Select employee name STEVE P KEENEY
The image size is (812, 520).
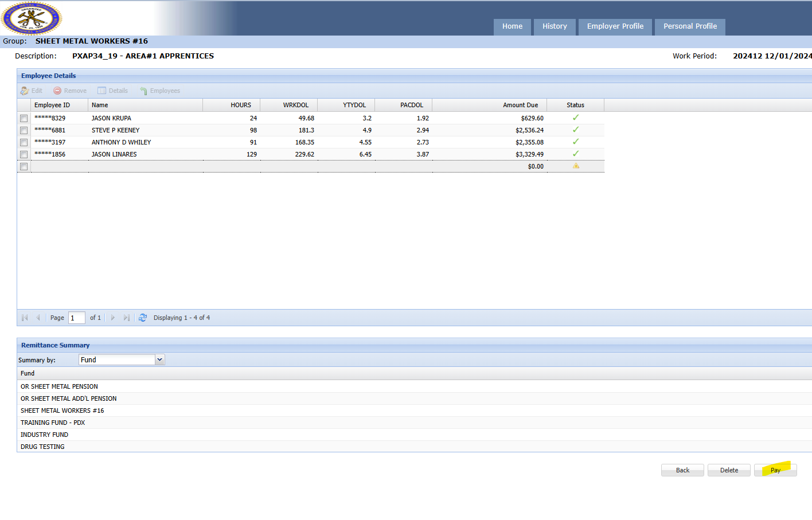(x=115, y=130)
